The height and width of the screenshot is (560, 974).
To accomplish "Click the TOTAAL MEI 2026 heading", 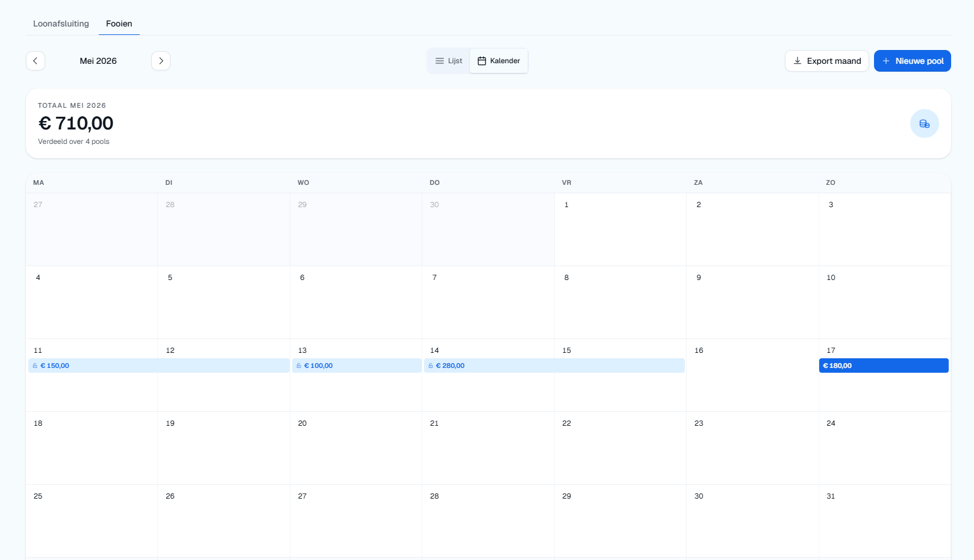I will coord(72,105).
